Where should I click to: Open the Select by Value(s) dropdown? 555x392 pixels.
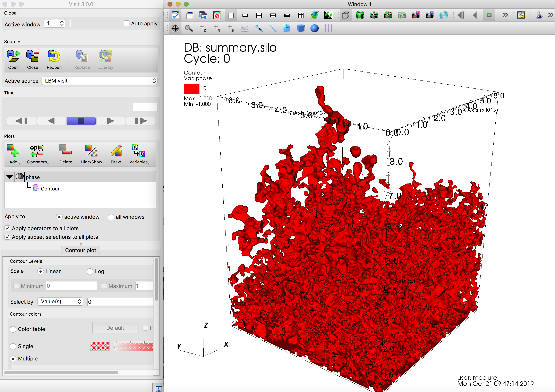click(x=60, y=301)
